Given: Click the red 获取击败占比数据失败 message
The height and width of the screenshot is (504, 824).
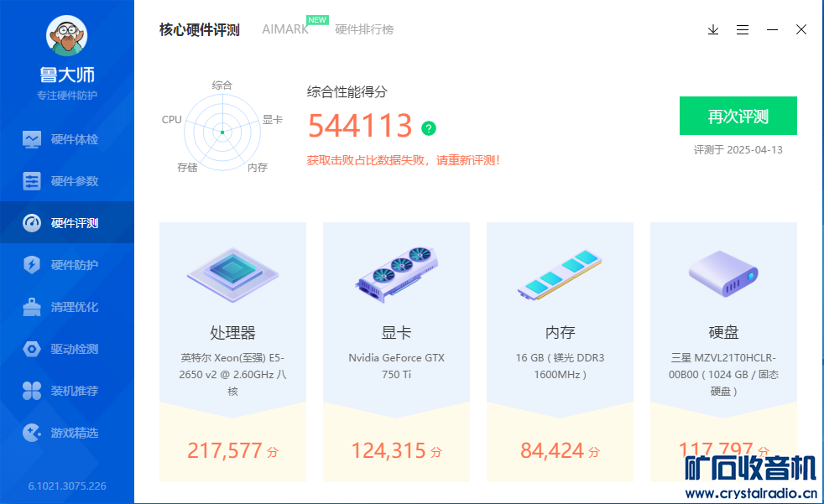Looking at the screenshot, I should tap(404, 160).
